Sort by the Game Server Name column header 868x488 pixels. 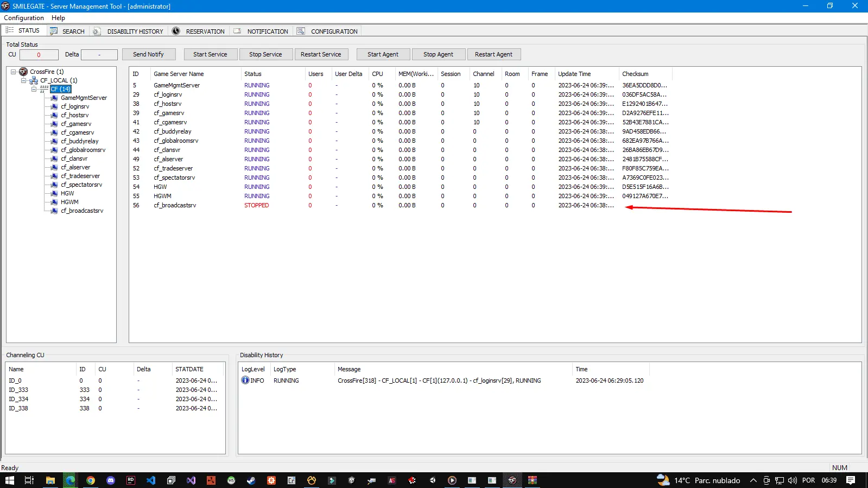click(x=195, y=74)
